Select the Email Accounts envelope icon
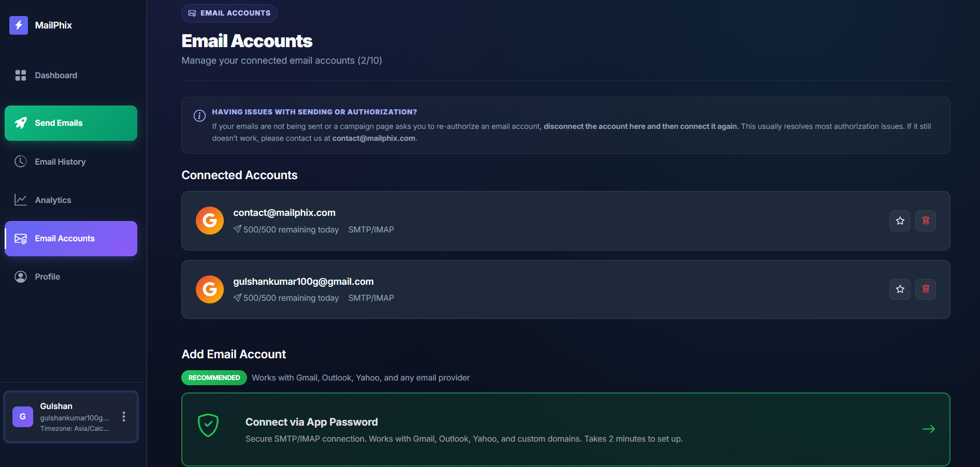This screenshot has width=980, height=467. pyautogui.click(x=21, y=239)
